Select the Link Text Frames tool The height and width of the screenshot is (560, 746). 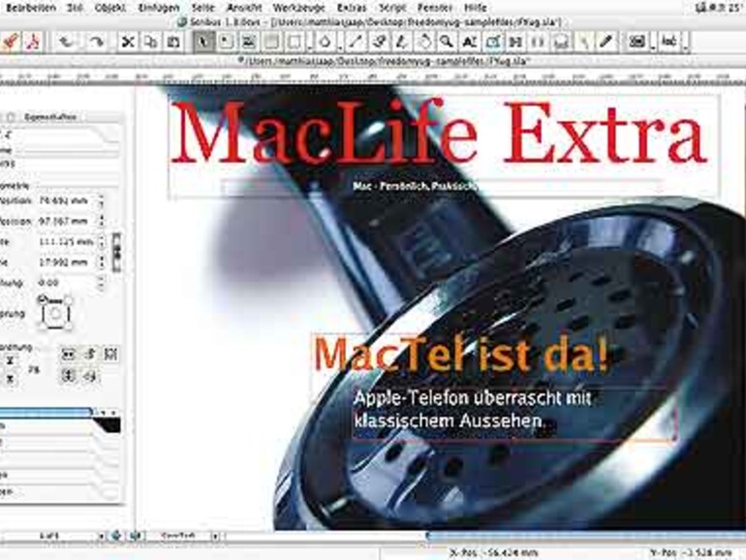515,42
